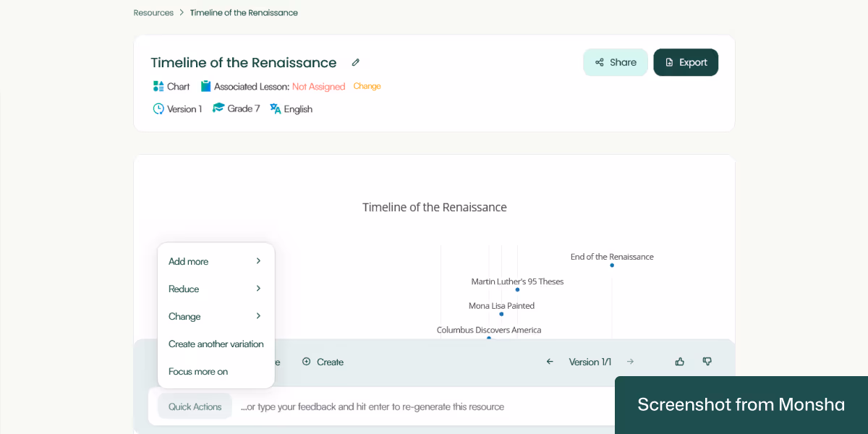Click the Version 1/1 label
Screen dimensions: 868x434
point(590,362)
